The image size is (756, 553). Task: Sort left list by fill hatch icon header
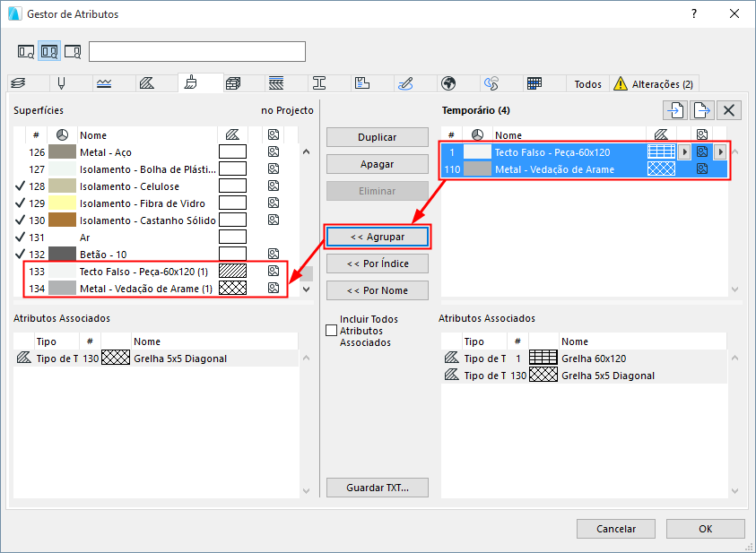click(x=232, y=135)
